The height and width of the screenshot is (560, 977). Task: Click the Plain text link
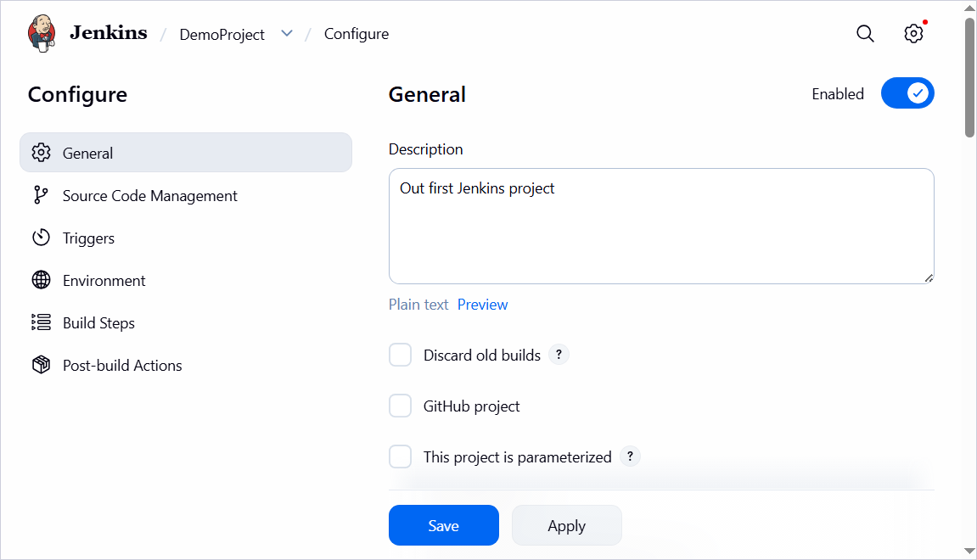(x=418, y=305)
